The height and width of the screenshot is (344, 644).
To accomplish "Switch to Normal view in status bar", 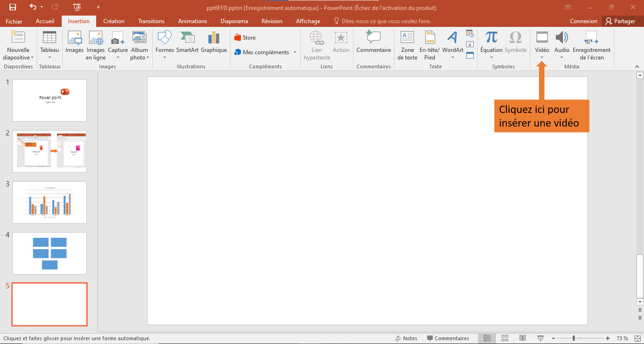I will click(x=487, y=338).
